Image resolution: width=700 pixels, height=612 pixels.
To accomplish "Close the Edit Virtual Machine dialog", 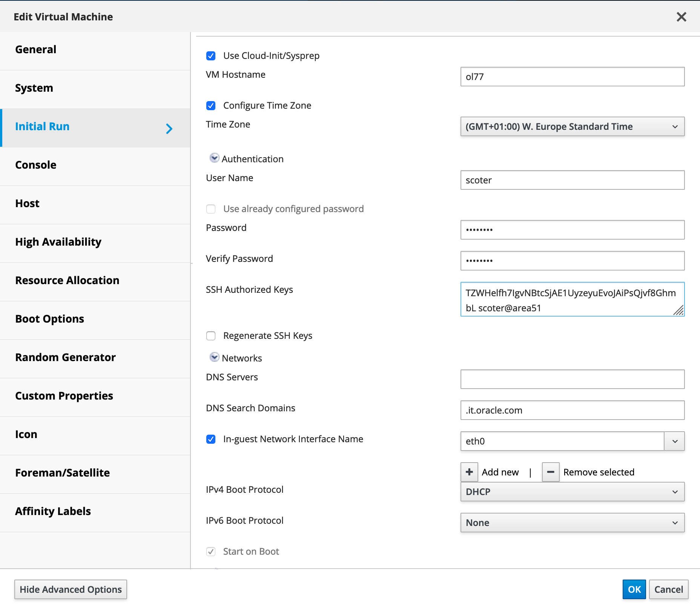I will tap(681, 17).
